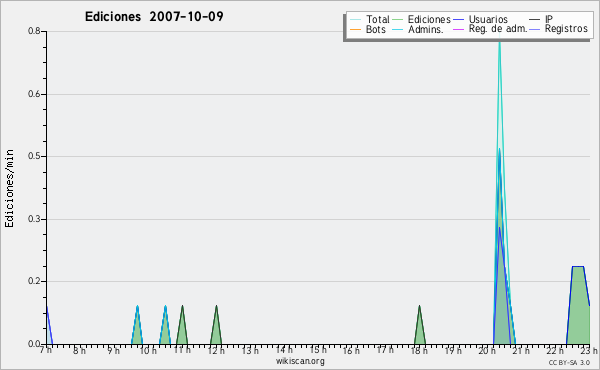
Task: Click the black IP line swatch
Action: [535, 20]
